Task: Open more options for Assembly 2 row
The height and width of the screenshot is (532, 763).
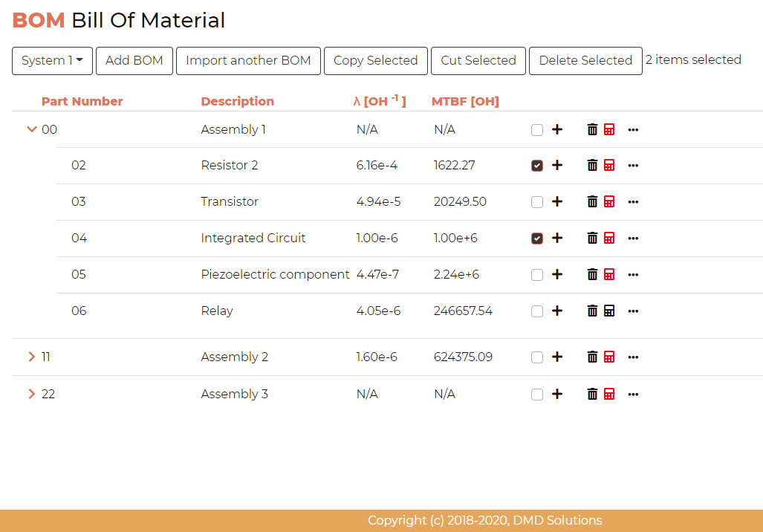Action: point(633,357)
